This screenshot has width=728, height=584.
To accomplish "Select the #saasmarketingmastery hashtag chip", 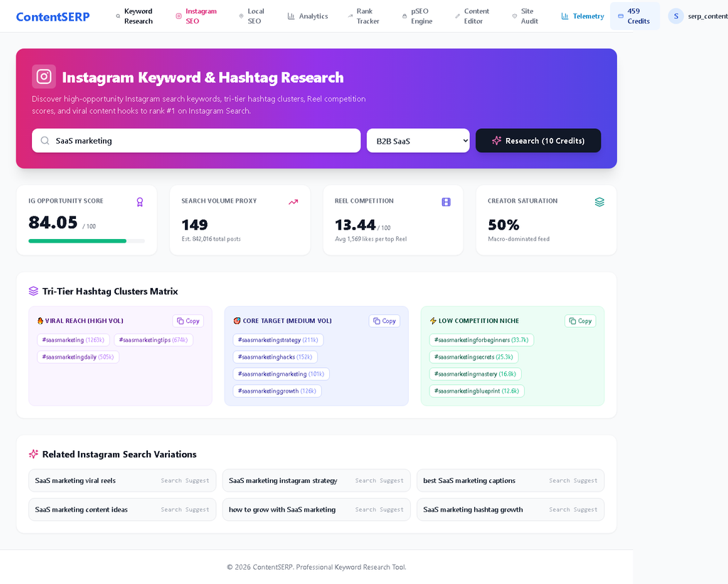I will tap(476, 374).
